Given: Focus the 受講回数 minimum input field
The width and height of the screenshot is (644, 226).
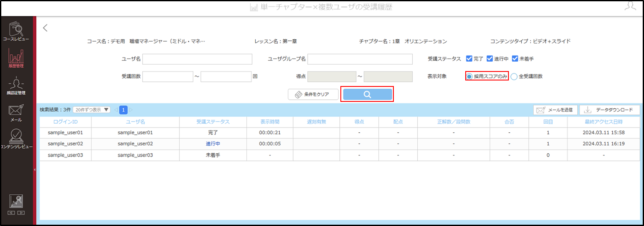Looking at the screenshot, I should [x=168, y=77].
